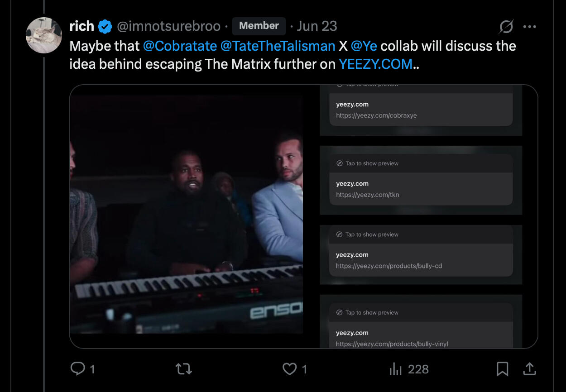Bookmark this post
Viewport: 566px width, 392px height.
point(502,369)
